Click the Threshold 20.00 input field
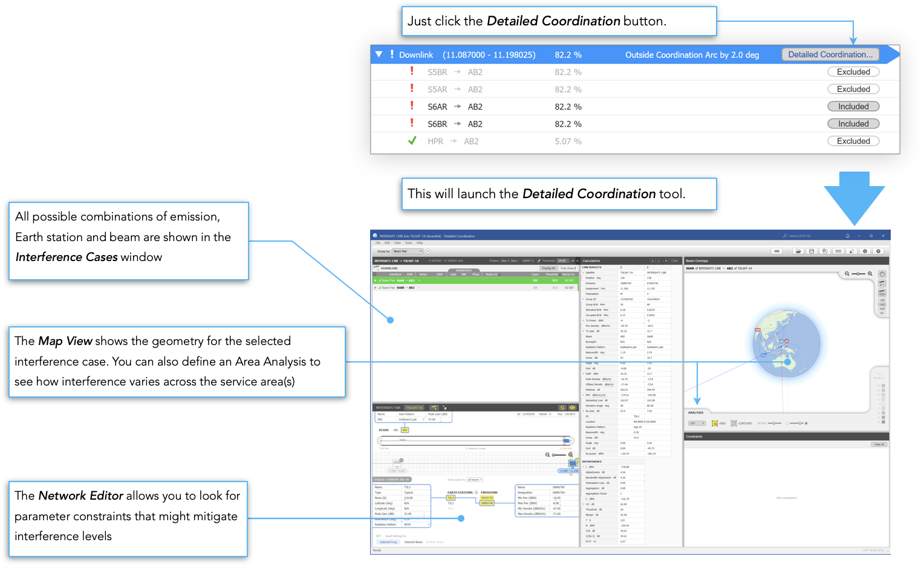 click(562, 261)
